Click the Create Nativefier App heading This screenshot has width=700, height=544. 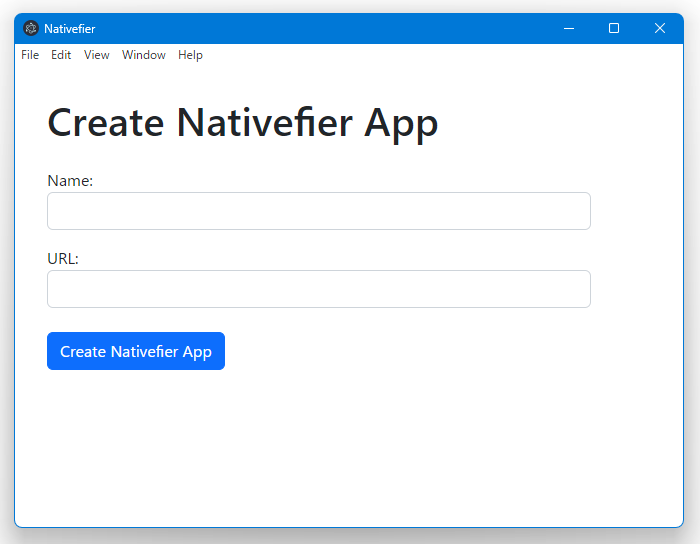[243, 124]
